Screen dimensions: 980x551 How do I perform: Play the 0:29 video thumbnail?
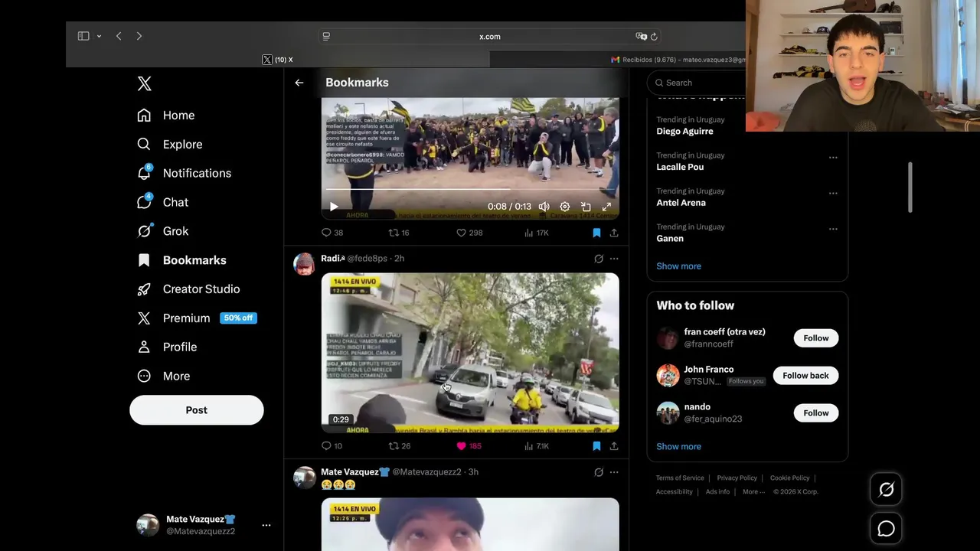[470, 353]
